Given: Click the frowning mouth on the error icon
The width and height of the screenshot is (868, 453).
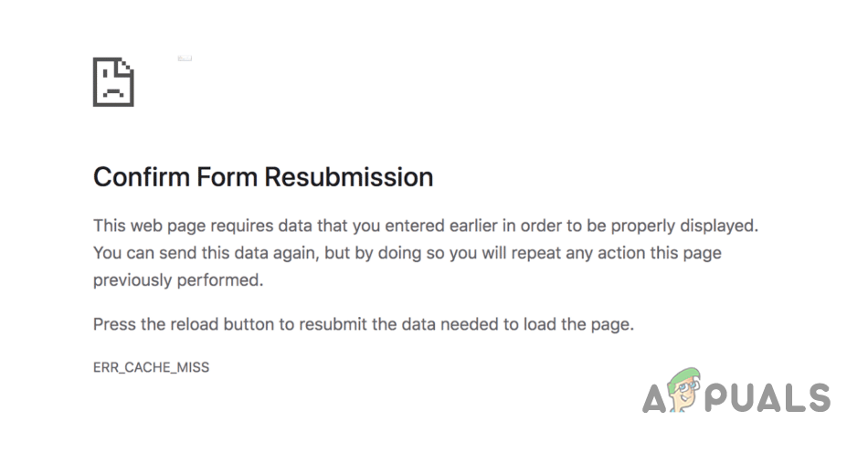Looking at the screenshot, I should coord(113,92).
